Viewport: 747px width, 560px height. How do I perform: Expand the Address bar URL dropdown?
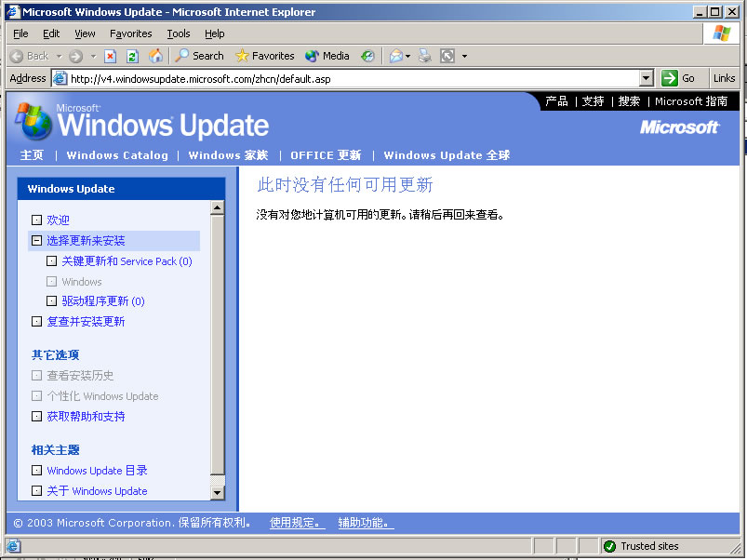(x=646, y=78)
